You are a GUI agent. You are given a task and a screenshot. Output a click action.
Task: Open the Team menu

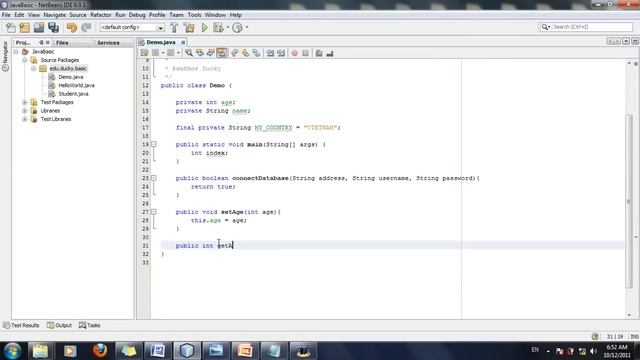(x=176, y=15)
